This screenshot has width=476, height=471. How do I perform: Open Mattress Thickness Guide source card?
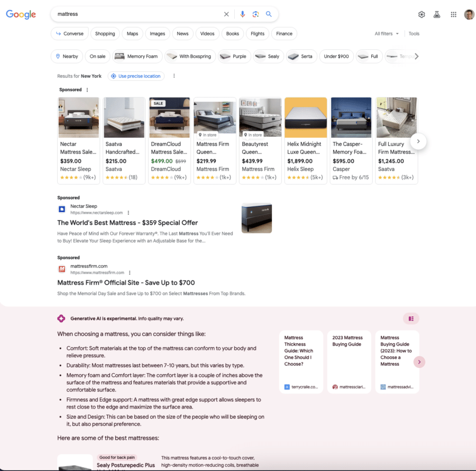[301, 362]
